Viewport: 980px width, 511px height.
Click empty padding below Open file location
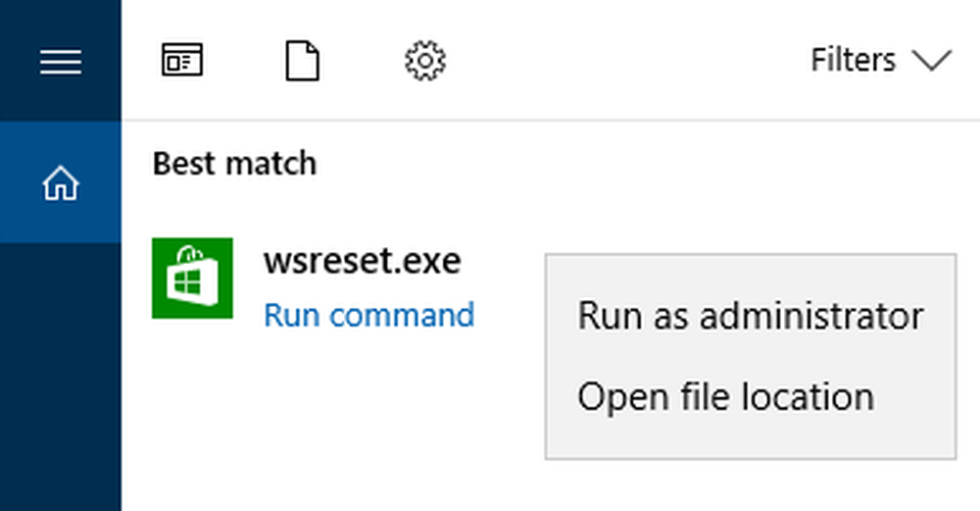750,439
